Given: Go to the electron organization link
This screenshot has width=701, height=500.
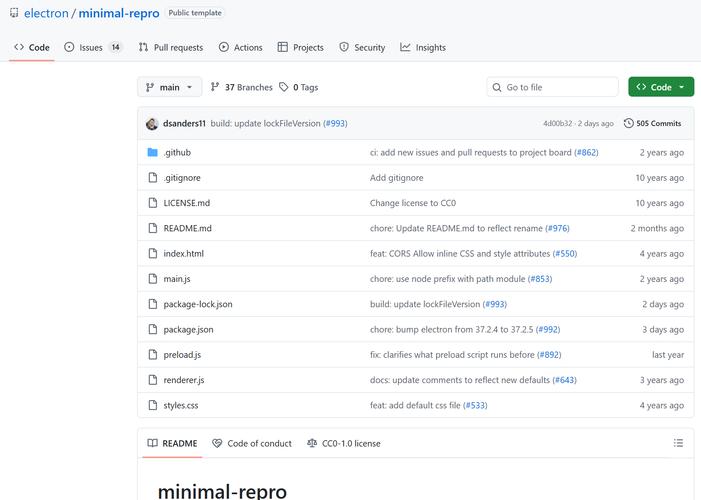Looking at the screenshot, I should tap(45, 14).
